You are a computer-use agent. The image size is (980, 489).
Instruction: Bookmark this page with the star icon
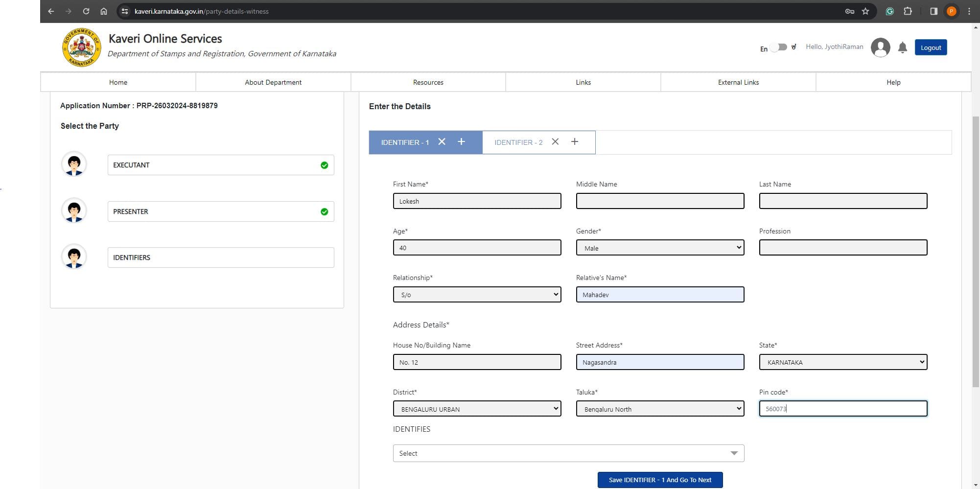tap(865, 11)
